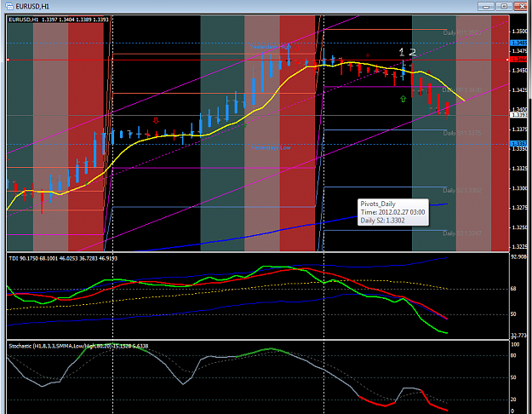
Task: Click the 32.773 label on the TDI scale
Action: point(518,336)
